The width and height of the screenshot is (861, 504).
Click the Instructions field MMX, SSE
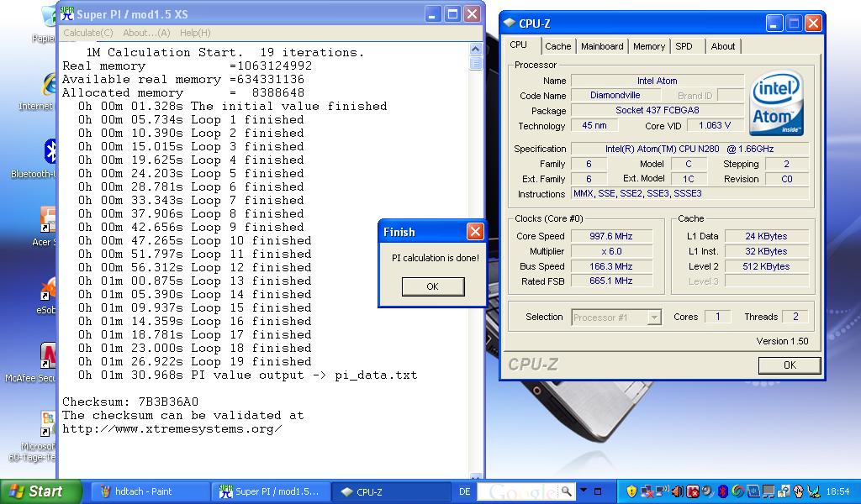(689, 193)
